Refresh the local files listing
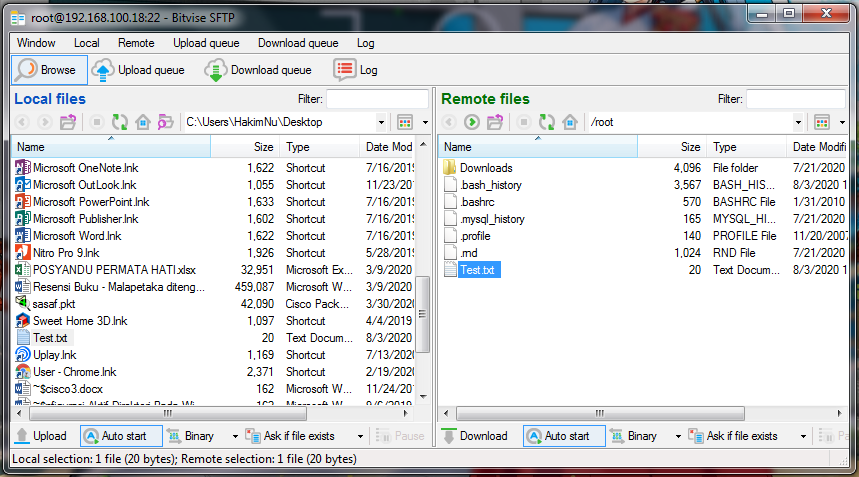859x477 pixels. tap(120, 122)
